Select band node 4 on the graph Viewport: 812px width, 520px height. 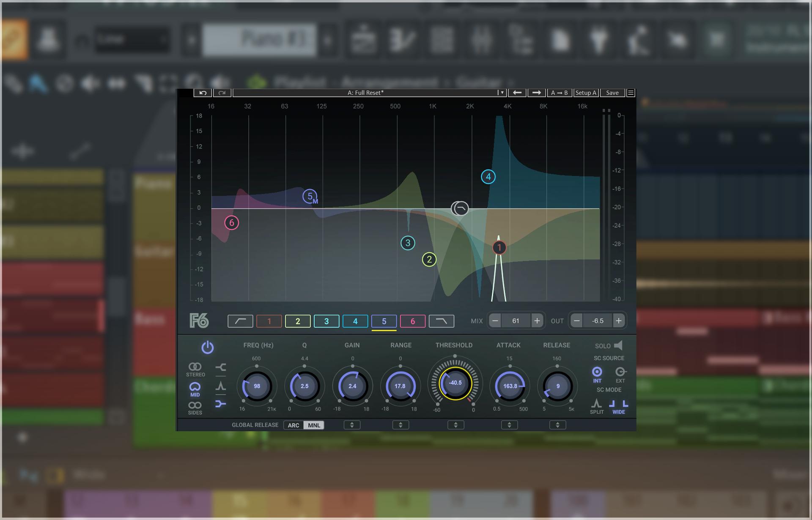tap(488, 177)
